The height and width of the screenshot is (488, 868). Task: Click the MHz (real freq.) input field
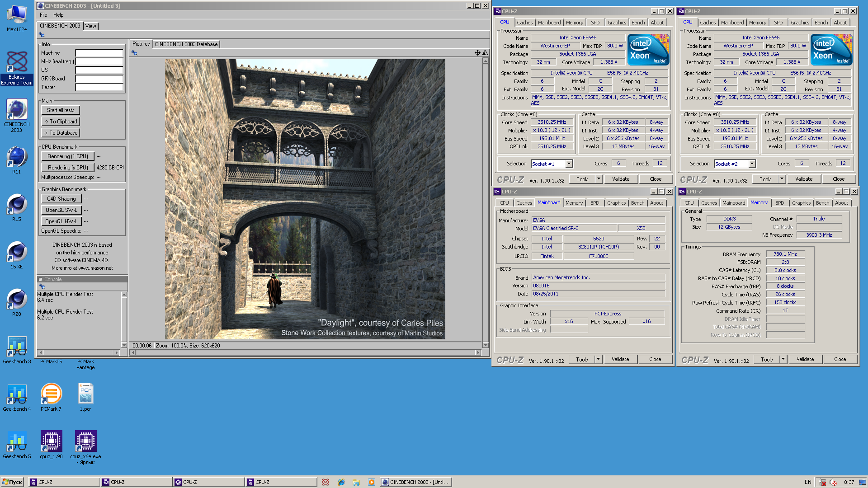(99, 61)
